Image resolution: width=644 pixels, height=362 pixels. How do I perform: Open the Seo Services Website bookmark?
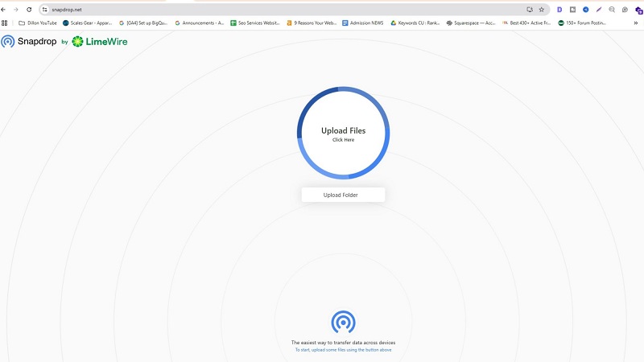coord(254,23)
